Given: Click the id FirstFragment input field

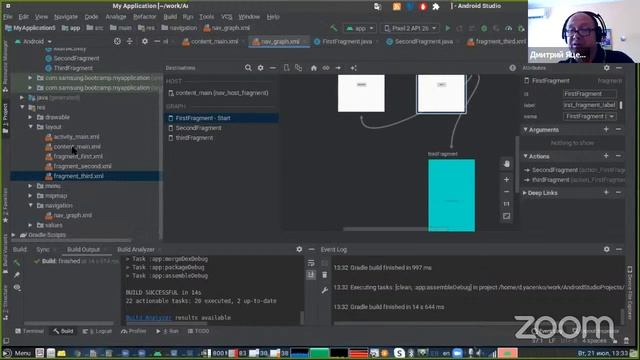Looking at the screenshot, I should click(x=589, y=93).
